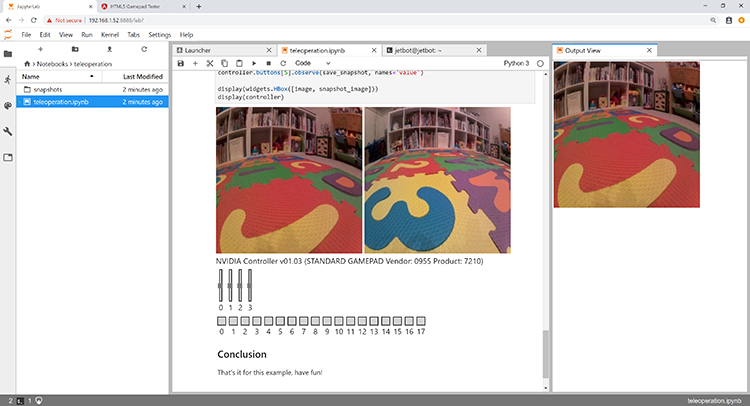Screen dimensions: 750x406
Task: Open the command palette sidebar icon
Action: click(8, 105)
